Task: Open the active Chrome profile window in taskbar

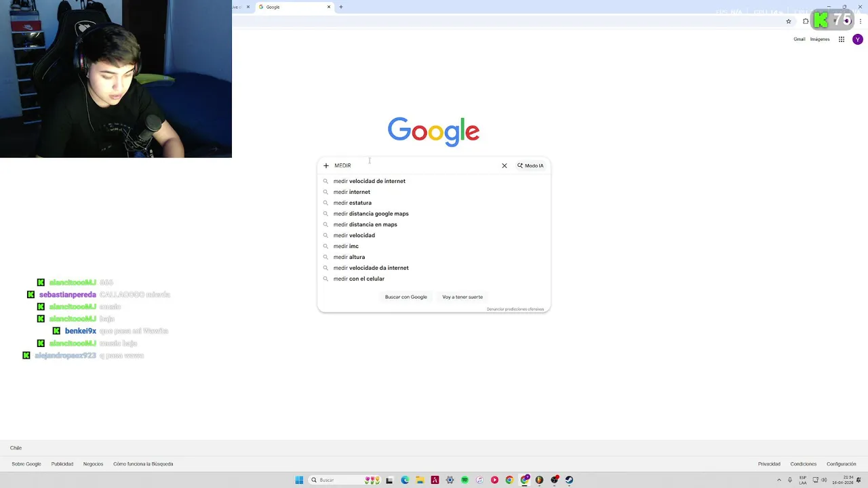Action: coord(524,480)
